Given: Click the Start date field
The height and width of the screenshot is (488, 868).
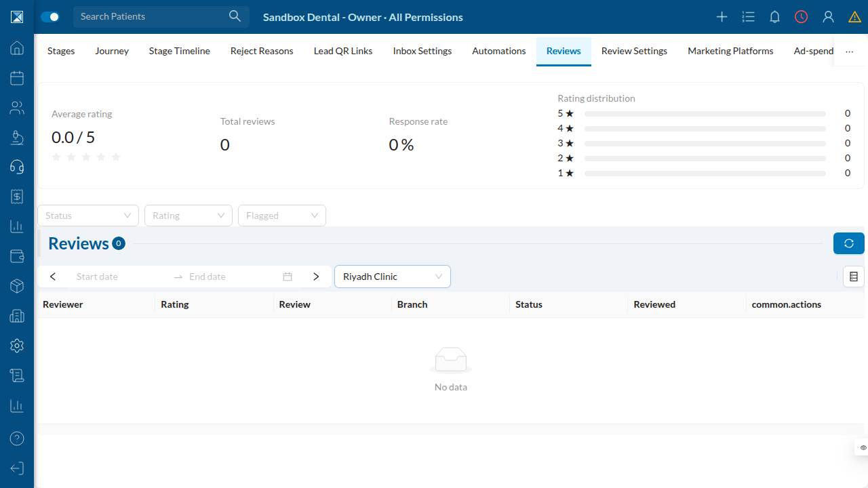Looking at the screenshot, I should coord(119,277).
